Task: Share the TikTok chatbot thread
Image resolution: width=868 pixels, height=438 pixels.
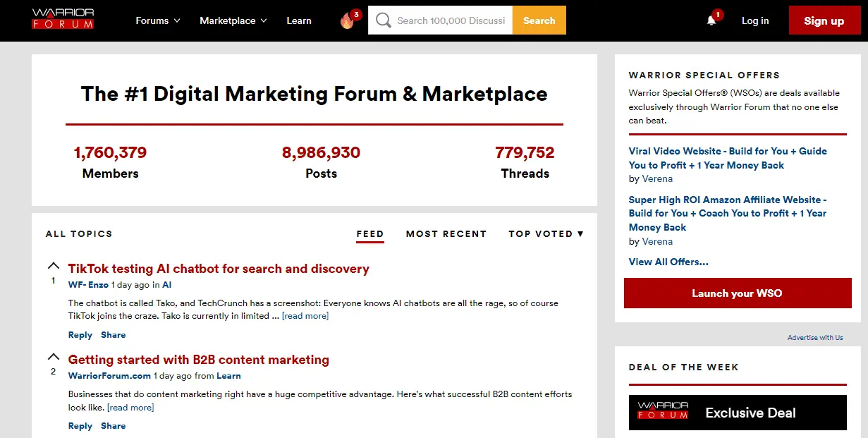Action: tap(114, 335)
